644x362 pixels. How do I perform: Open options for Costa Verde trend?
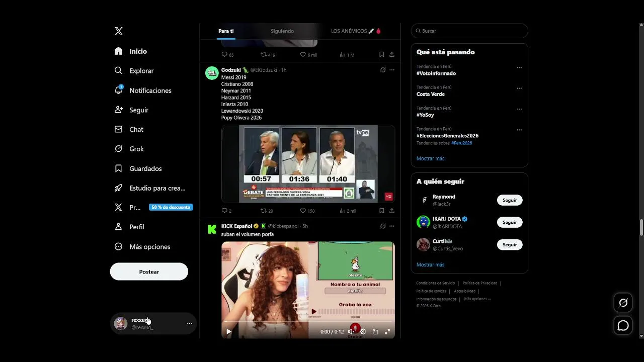pyautogui.click(x=519, y=88)
